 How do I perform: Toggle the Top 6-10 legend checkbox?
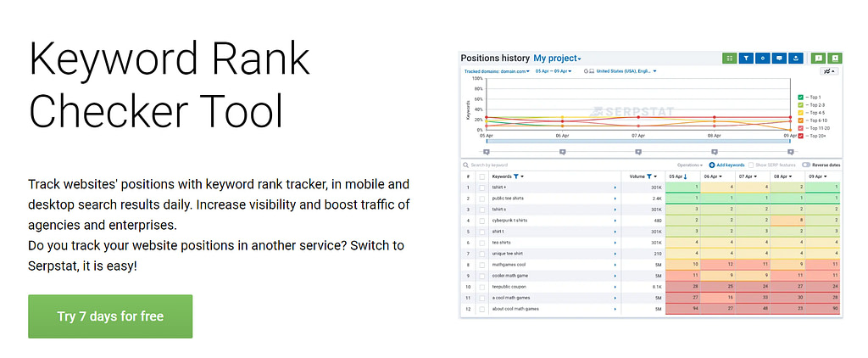point(800,120)
